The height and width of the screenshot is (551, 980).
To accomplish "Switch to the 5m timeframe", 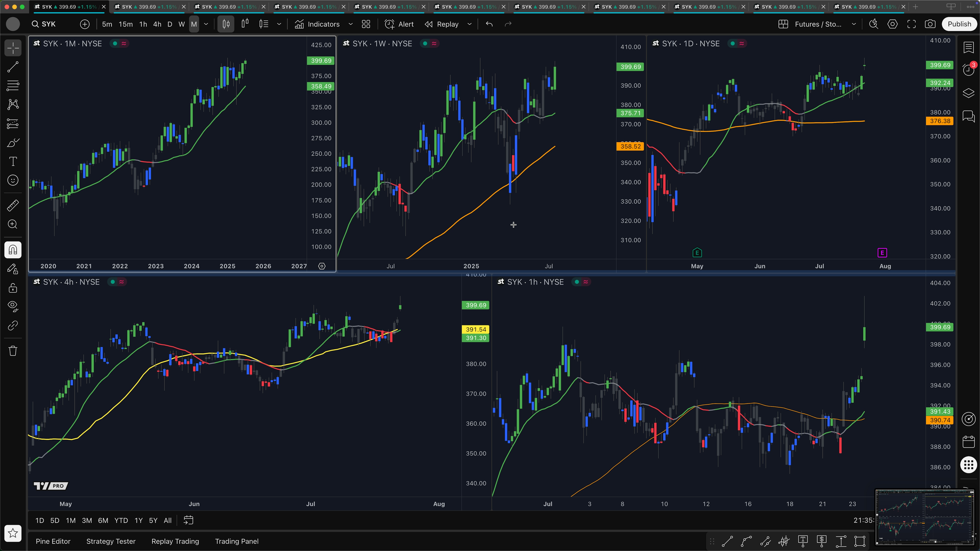I will 107,24.
